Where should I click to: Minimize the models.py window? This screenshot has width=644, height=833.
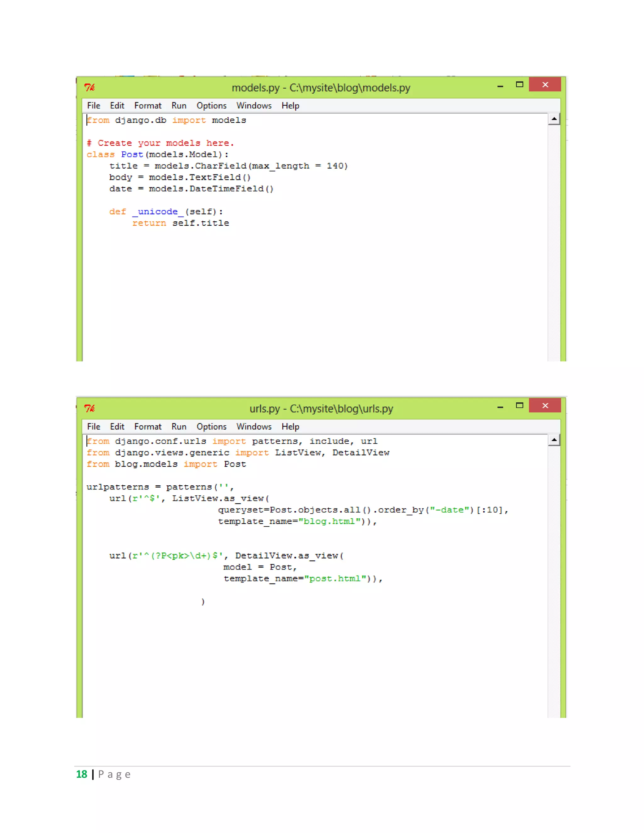pos(500,86)
